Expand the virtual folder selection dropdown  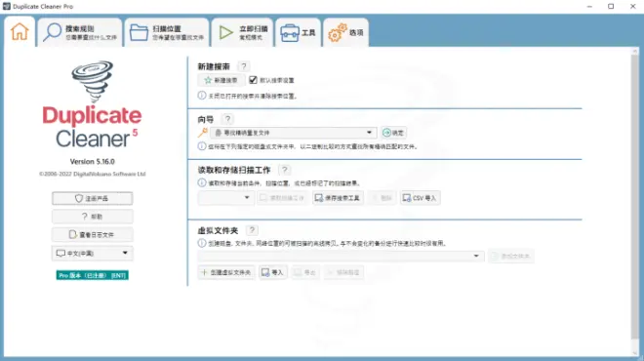(x=341, y=256)
